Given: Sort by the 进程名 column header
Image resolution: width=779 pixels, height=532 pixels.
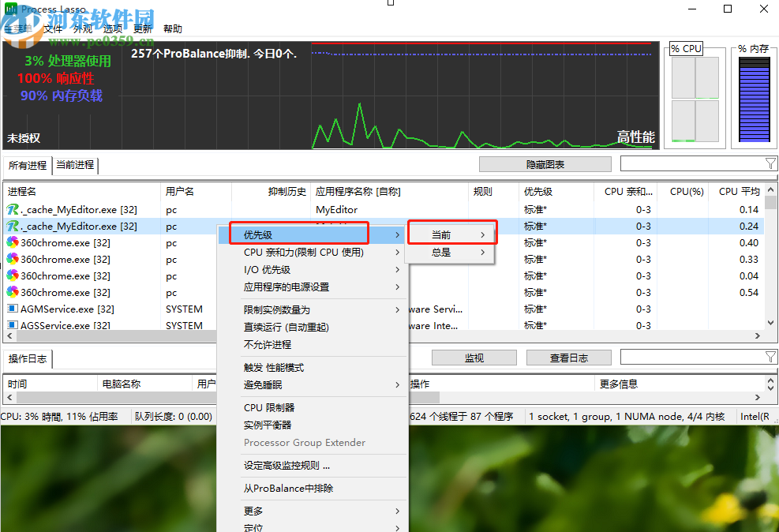Looking at the screenshot, I should pyautogui.click(x=82, y=191).
